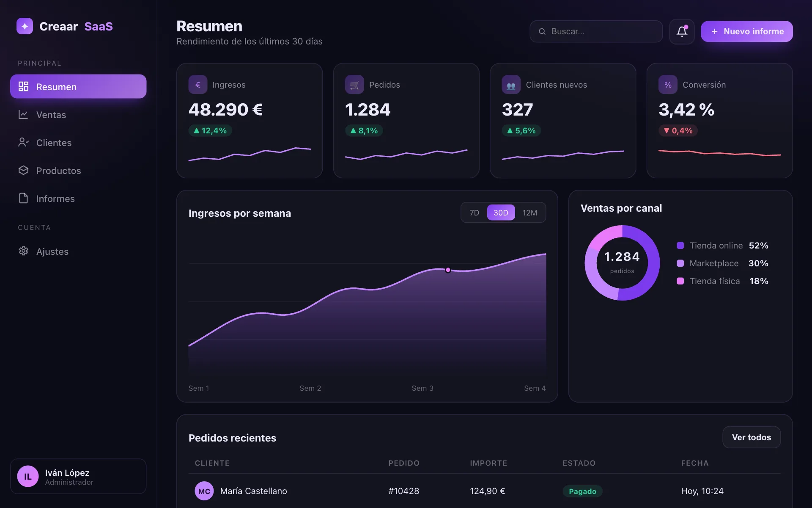Click the Ver todos button

(x=751, y=437)
